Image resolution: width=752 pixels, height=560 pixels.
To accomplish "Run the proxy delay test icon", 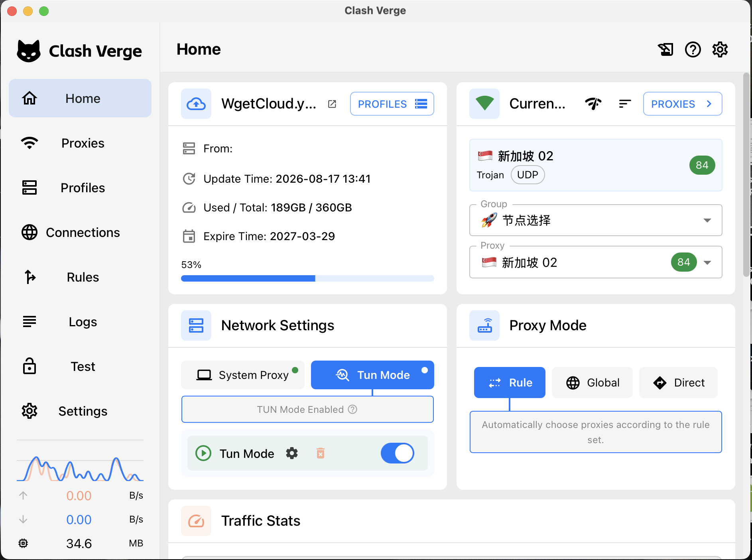I will [593, 104].
